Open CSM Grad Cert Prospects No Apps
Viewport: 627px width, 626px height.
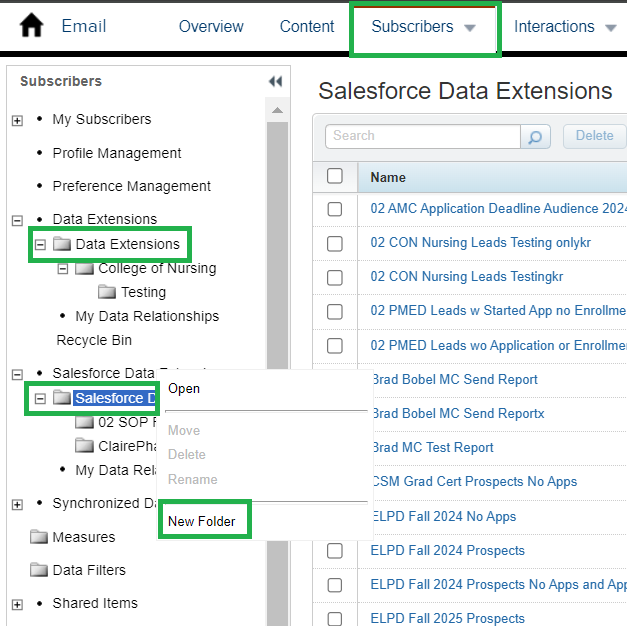point(474,482)
